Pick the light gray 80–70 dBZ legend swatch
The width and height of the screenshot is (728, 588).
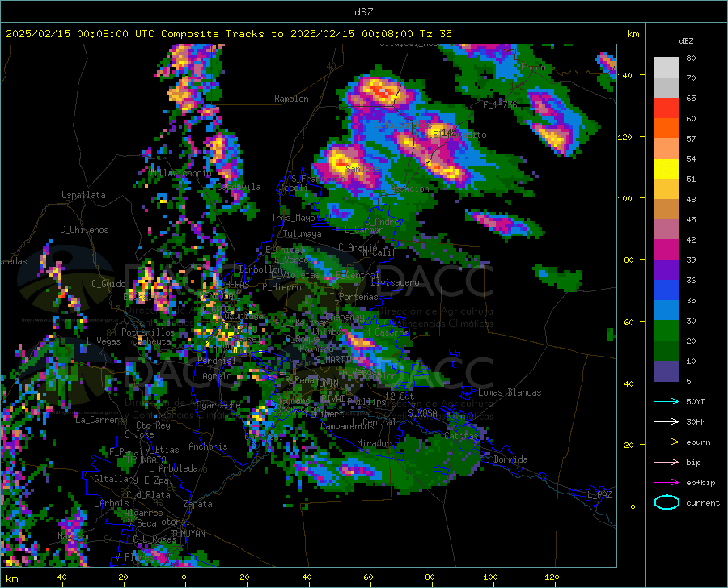(667, 68)
